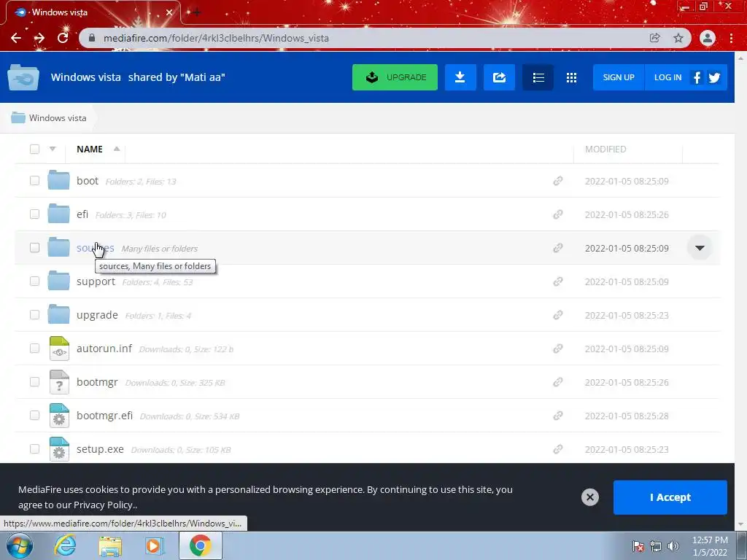Click the browser share page icon

click(654, 38)
